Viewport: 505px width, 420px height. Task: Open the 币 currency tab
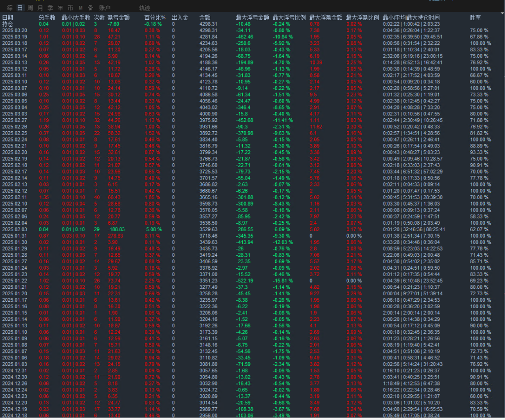coord(71,8)
